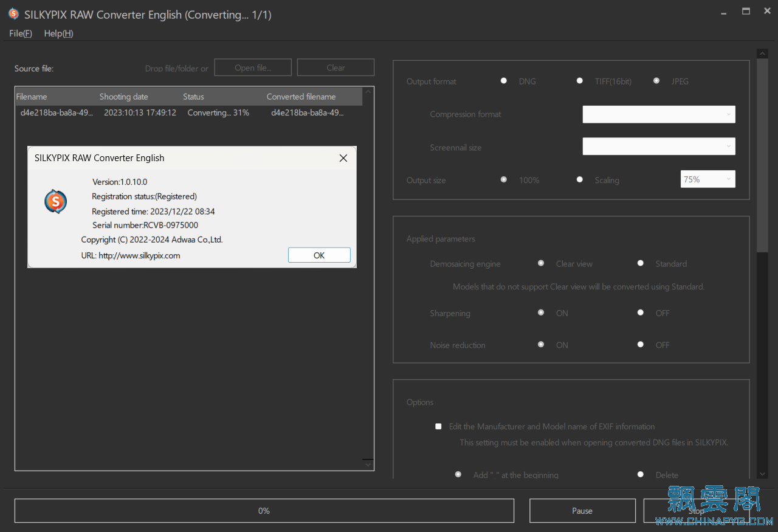778x532 pixels.
Task: Select the DNG output format
Action: (x=504, y=81)
